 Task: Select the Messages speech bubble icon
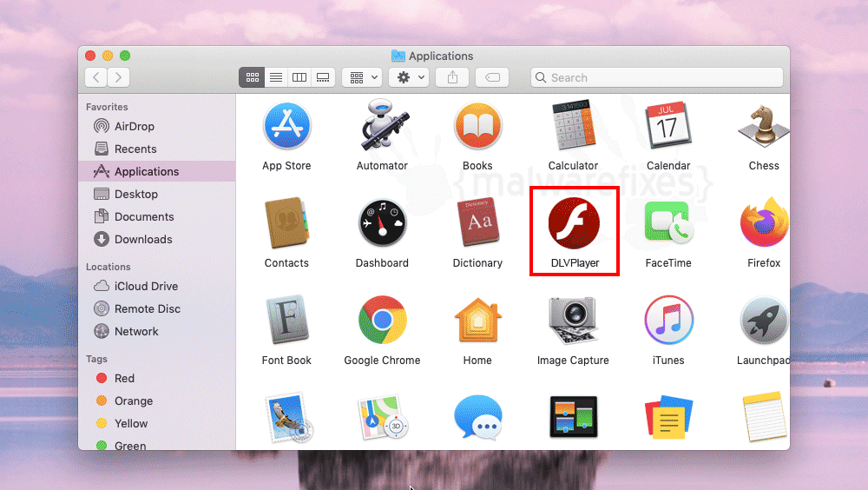478,417
